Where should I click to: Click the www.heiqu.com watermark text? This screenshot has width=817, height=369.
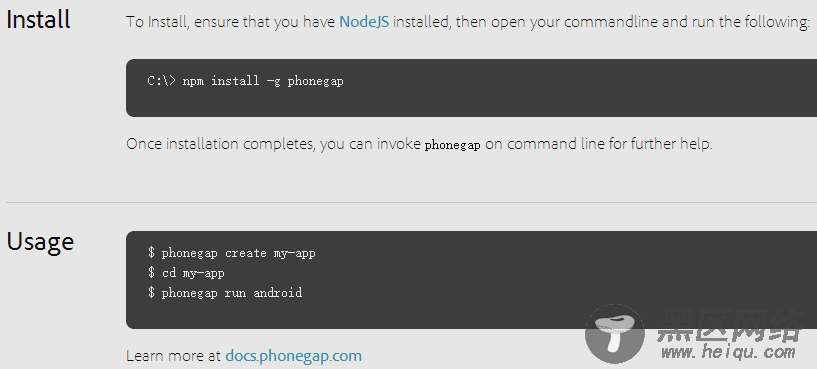[728, 352]
